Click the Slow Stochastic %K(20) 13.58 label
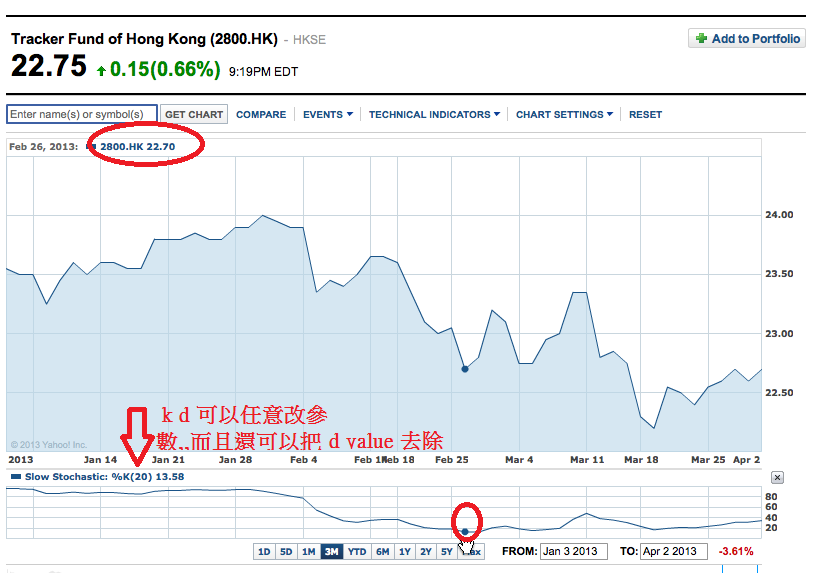The width and height of the screenshot is (816, 573). [x=104, y=477]
